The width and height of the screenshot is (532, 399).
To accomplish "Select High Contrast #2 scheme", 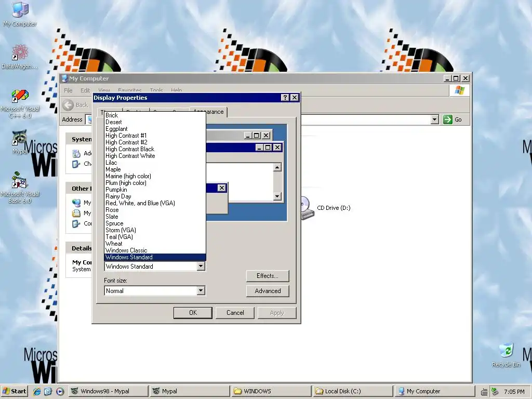I will (155, 142).
